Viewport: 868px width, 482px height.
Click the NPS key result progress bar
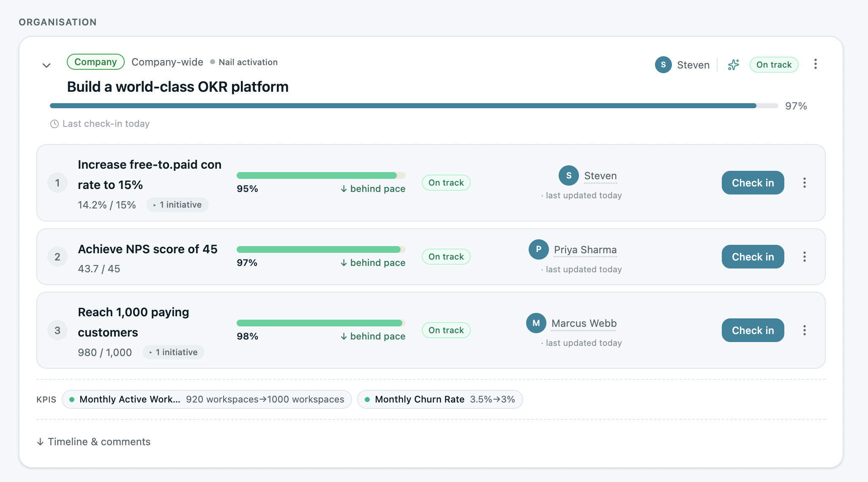point(321,249)
